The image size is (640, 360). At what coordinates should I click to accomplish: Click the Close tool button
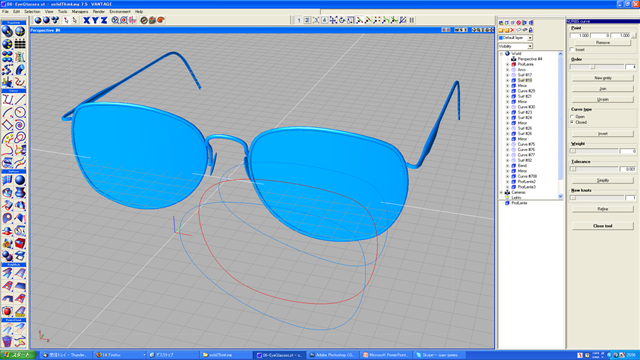(x=602, y=226)
